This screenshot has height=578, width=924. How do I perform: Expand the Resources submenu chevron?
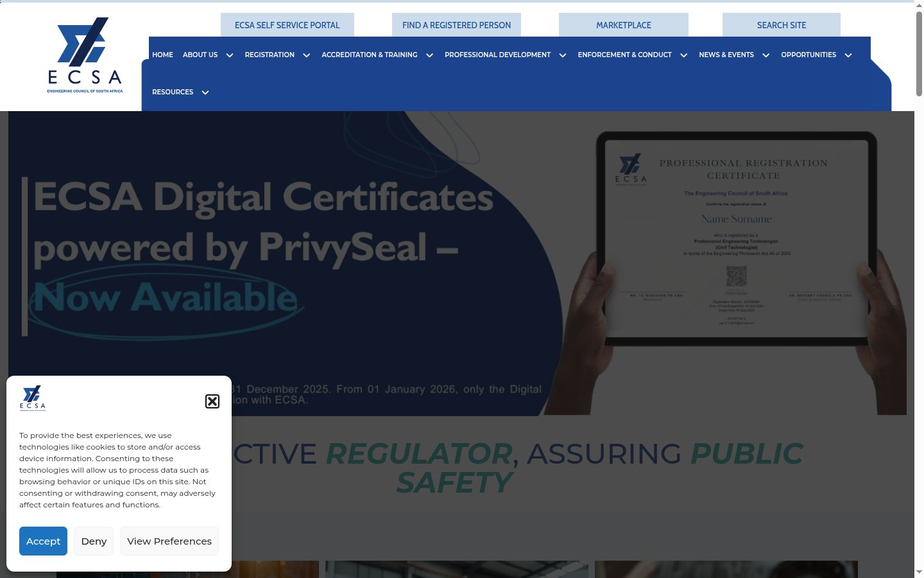[x=205, y=92]
